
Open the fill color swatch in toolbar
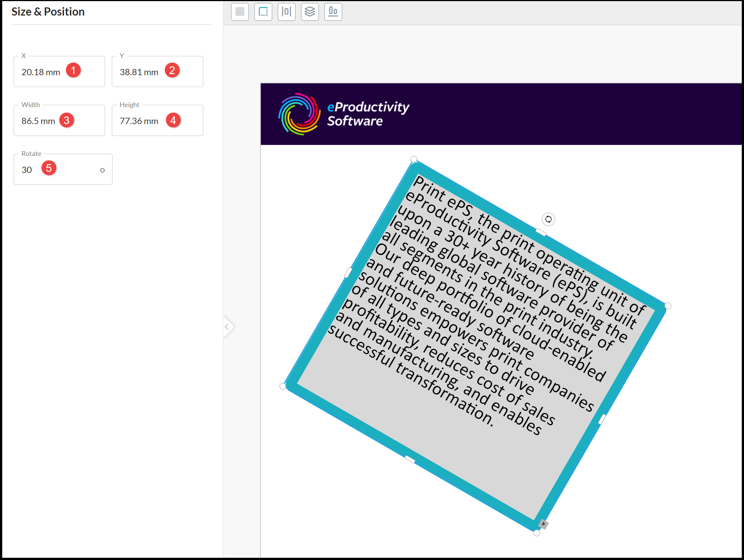(240, 12)
